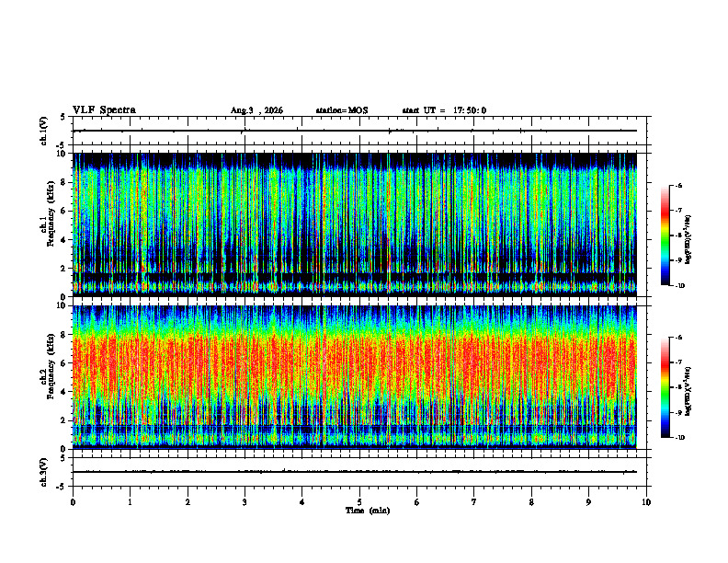
Task: Click time-axis tick label "3"
Action: pyautogui.click(x=245, y=502)
